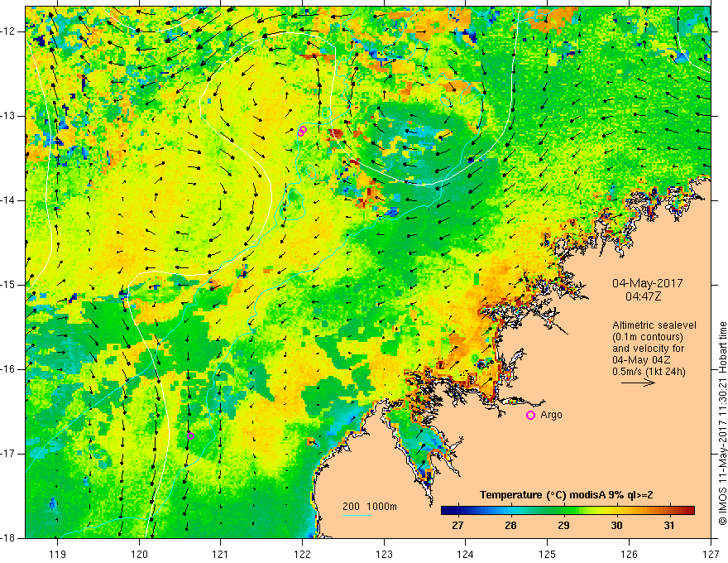728x563 pixels.
Task: Click the 'Argo' legend label
Action: pos(551,415)
